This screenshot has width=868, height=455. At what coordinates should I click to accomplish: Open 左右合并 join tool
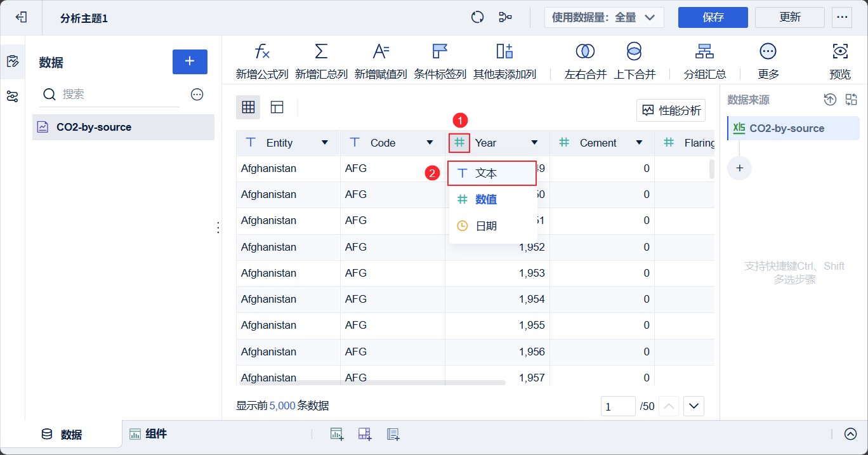585,52
